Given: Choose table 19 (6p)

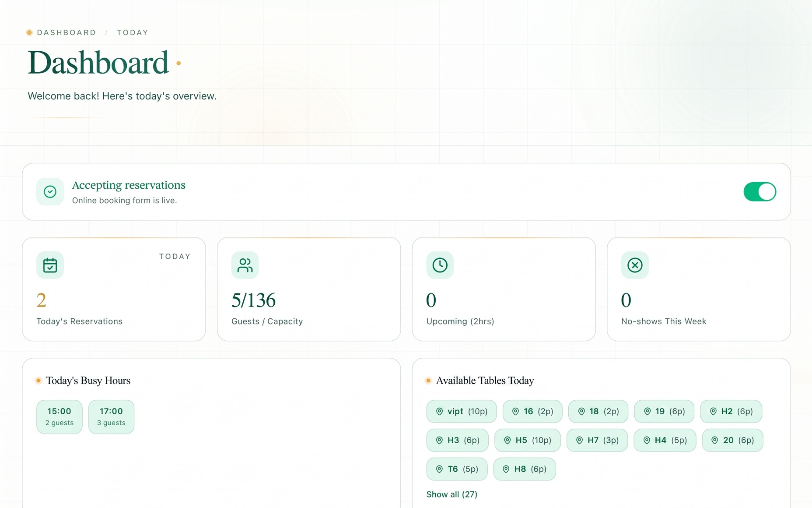Looking at the screenshot, I should coord(664,411).
